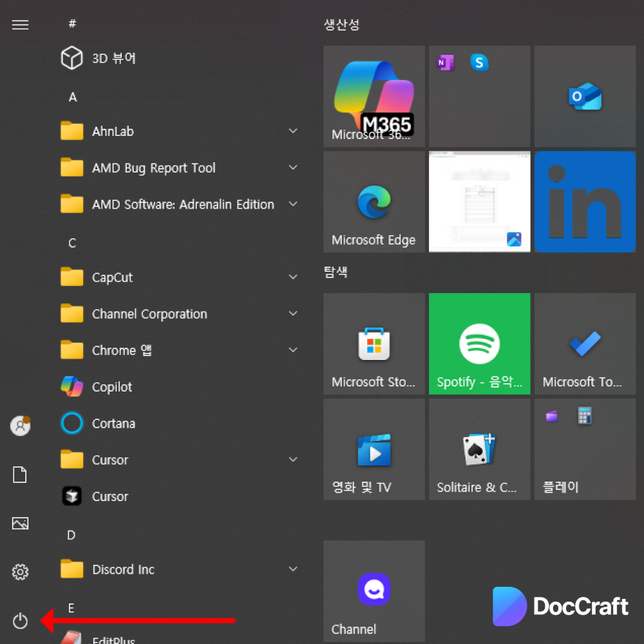
Task: Click the user account avatar icon
Action: (x=20, y=426)
